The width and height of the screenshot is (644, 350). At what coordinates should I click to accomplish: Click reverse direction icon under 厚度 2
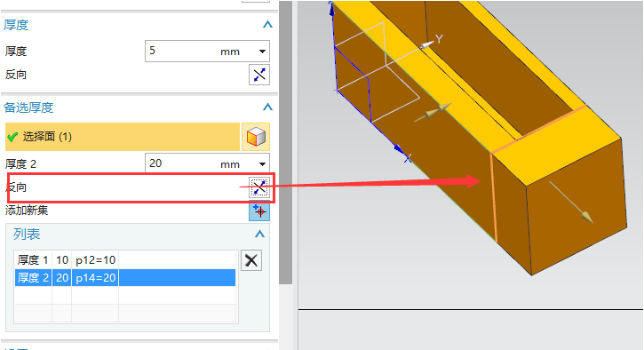pyautogui.click(x=259, y=187)
